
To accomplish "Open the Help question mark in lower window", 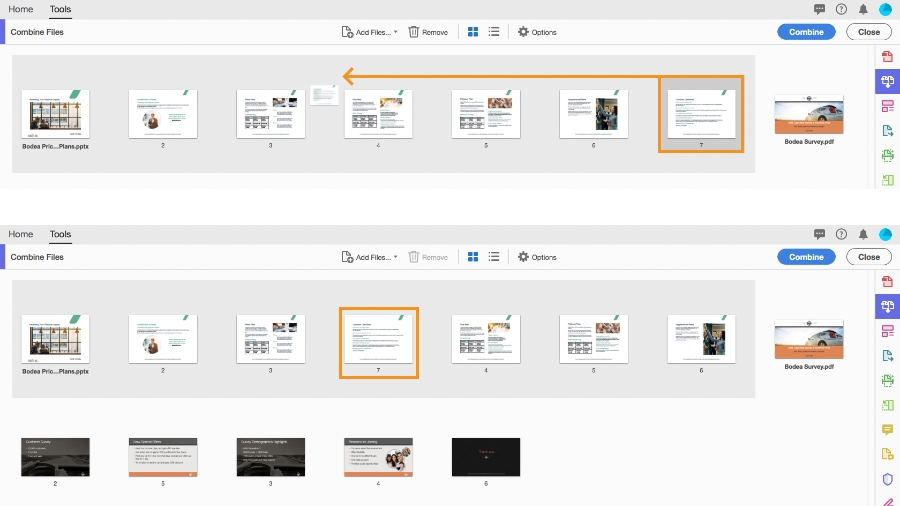I will point(841,234).
